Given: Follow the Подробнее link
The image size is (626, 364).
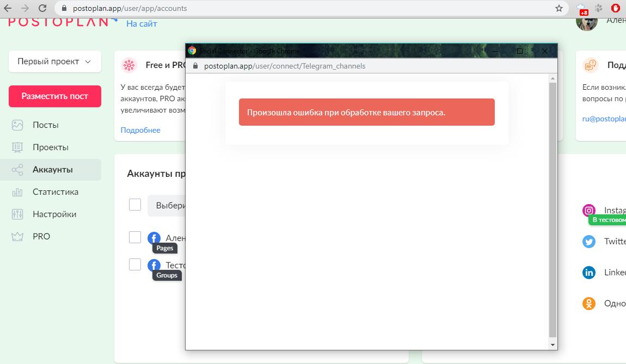Looking at the screenshot, I should 140,130.
